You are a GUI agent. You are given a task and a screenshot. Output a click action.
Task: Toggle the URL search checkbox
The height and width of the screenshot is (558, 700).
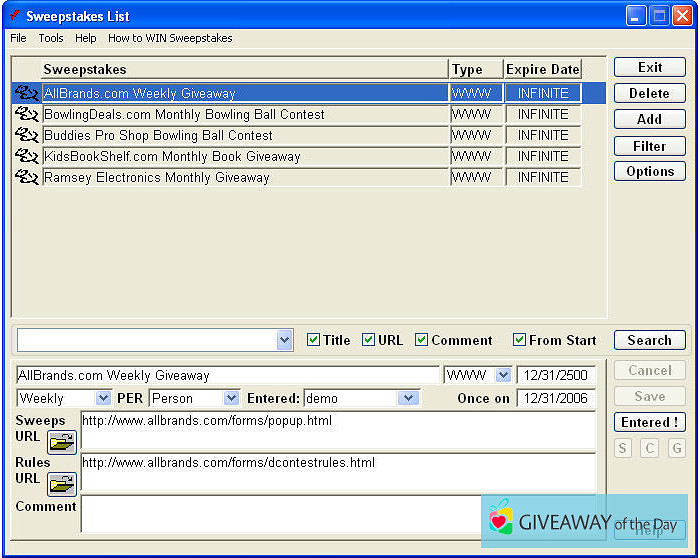[368, 340]
